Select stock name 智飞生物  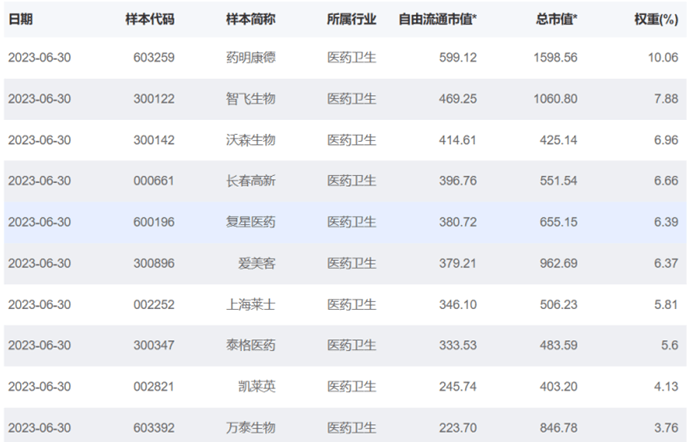click(251, 98)
